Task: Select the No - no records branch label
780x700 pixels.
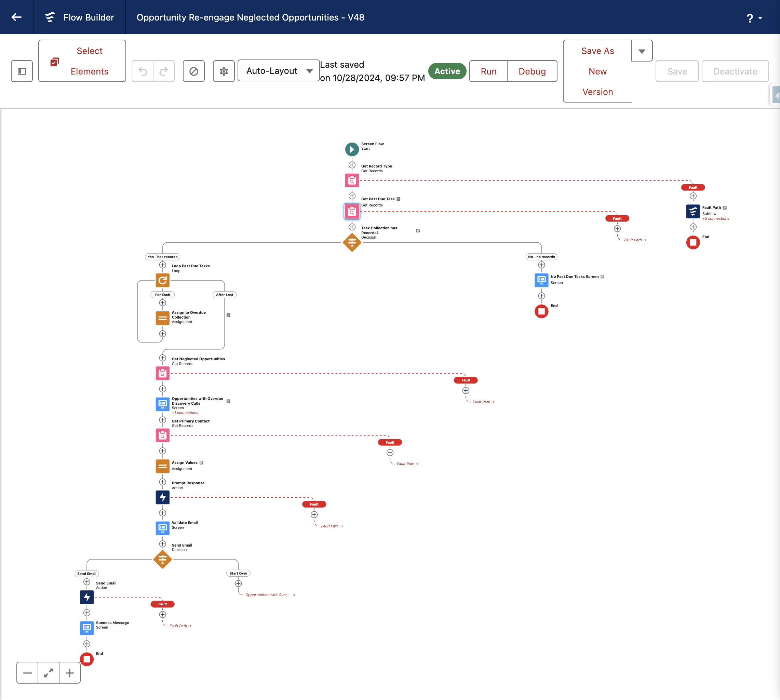Action: [x=541, y=257]
